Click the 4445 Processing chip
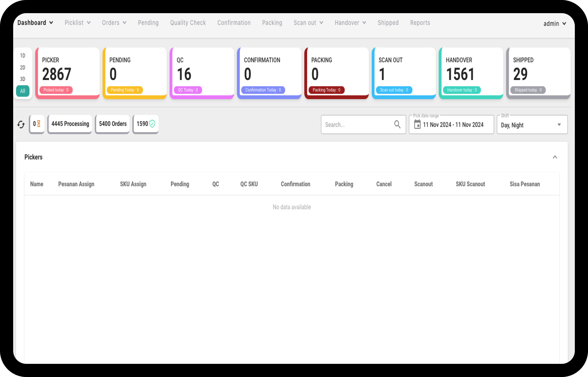This screenshot has height=377, width=588. coord(70,124)
